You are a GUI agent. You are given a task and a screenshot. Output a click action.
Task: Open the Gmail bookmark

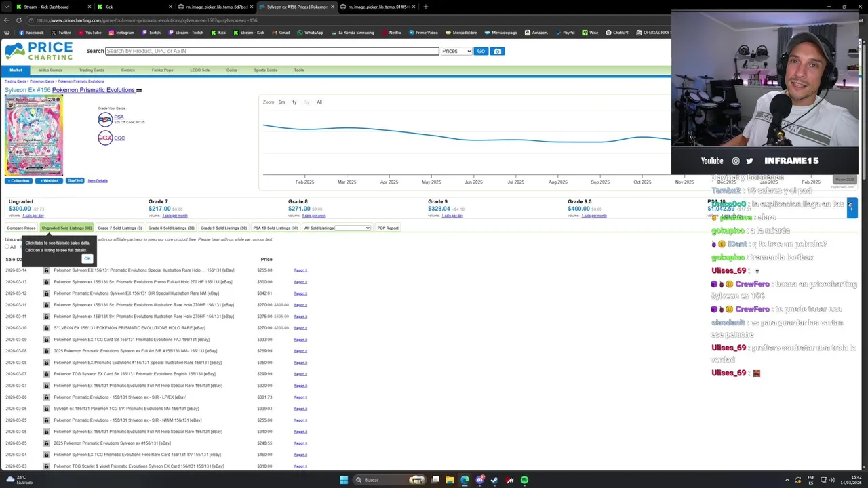pyautogui.click(x=280, y=33)
